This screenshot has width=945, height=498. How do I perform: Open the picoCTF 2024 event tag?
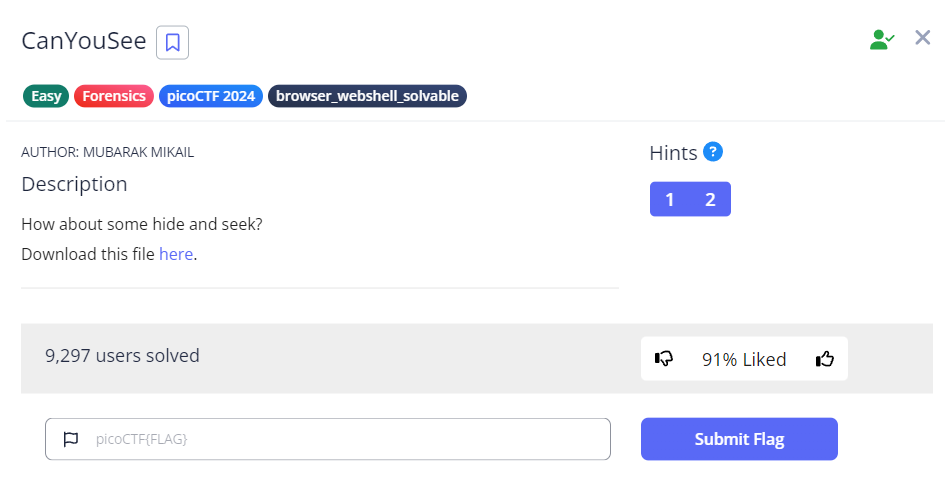[x=211, y=96]
